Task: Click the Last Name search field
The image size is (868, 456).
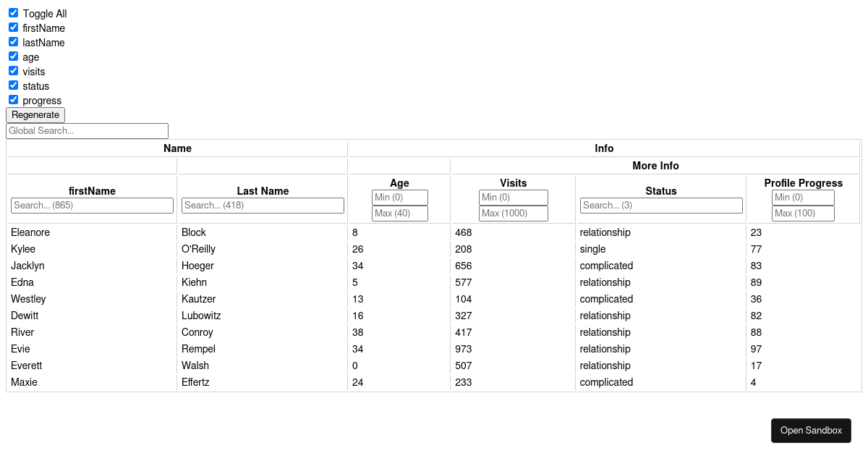Action: coord(262,205)
